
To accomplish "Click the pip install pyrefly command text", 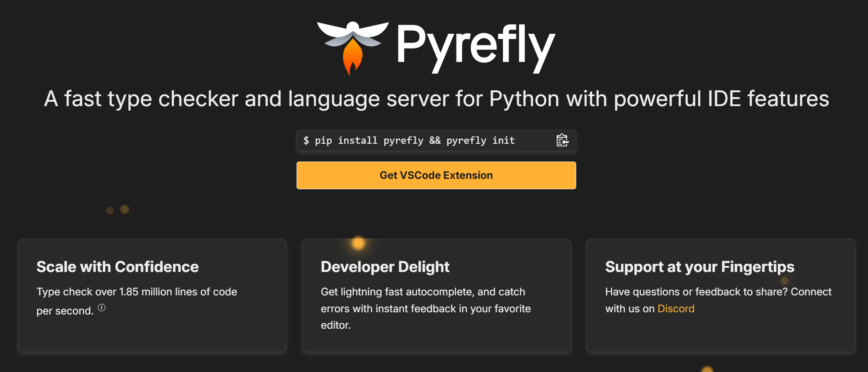I will (409, 141).
